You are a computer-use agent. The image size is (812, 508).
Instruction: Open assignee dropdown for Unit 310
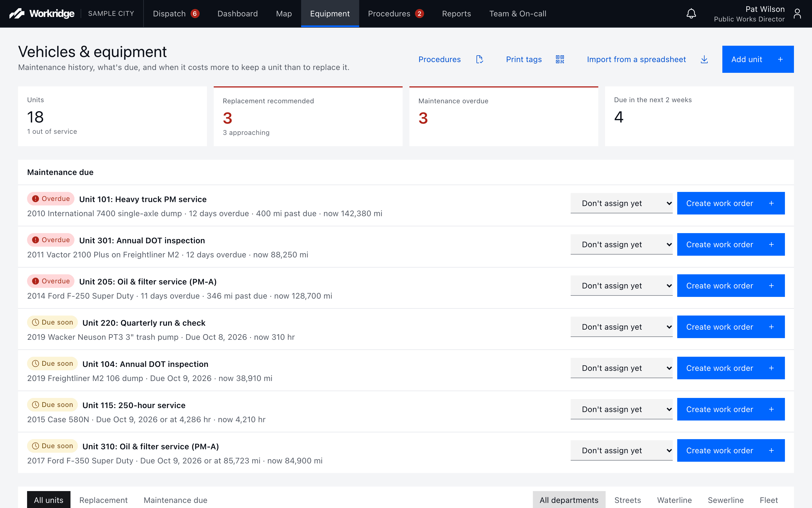pos(621,450)
